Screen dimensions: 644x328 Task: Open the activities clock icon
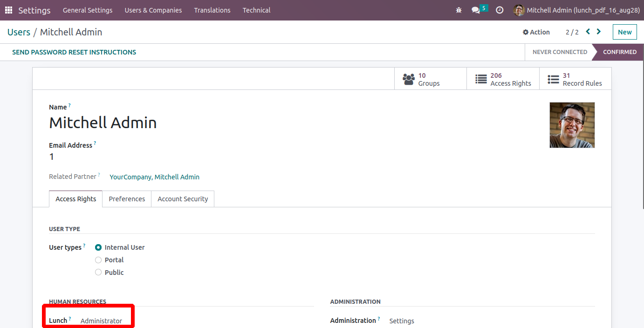(x=500, y=10)
